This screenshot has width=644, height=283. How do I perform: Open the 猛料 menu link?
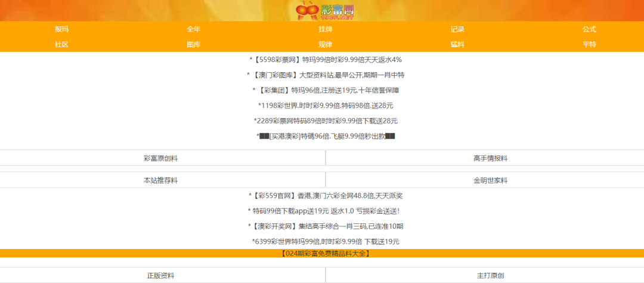pyautogui.click(x=457, y=44)
